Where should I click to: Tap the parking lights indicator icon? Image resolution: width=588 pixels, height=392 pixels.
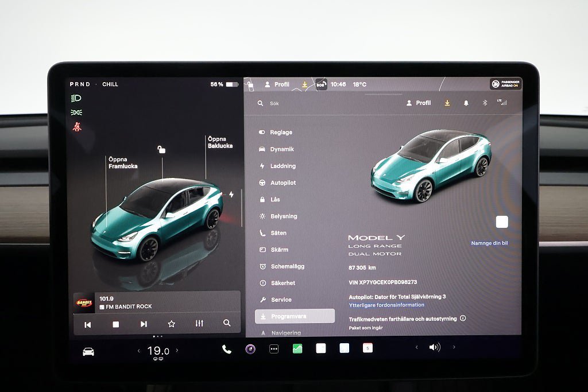coord(76,112)
